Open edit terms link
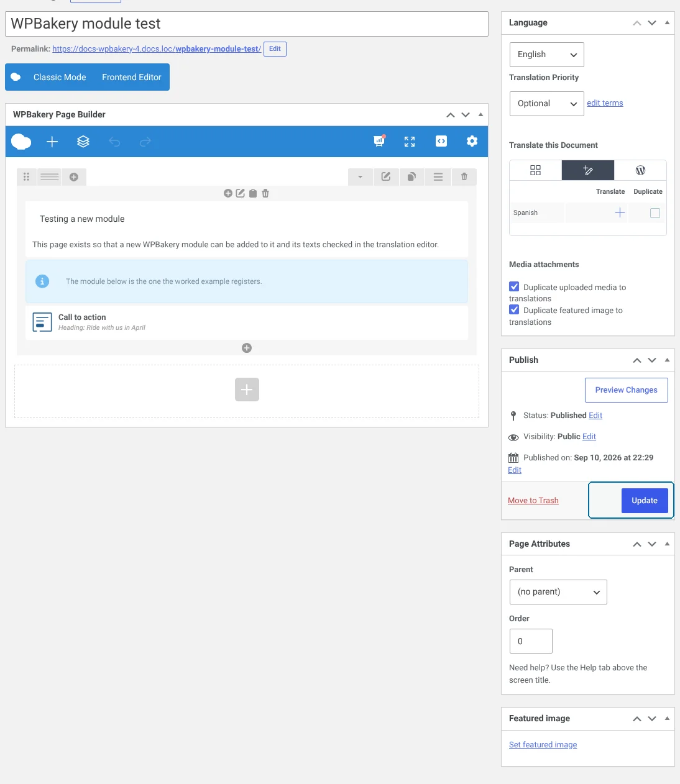The height and width of the screenshot is (784, 680). (x=605, y=103)
